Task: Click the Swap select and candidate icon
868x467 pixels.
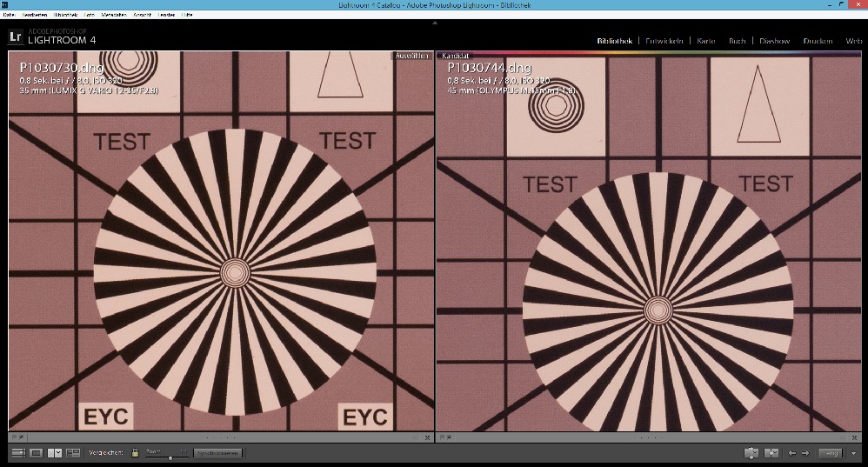Action: 751,453
